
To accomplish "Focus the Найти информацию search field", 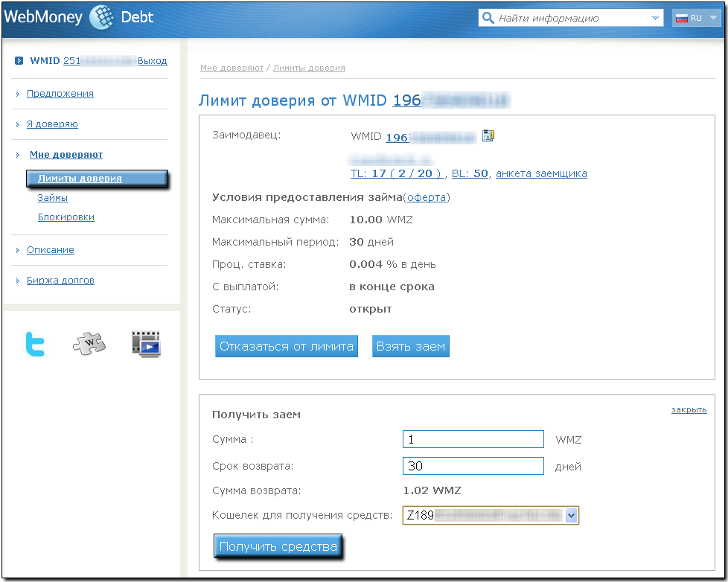I will (x=571, y=18).
